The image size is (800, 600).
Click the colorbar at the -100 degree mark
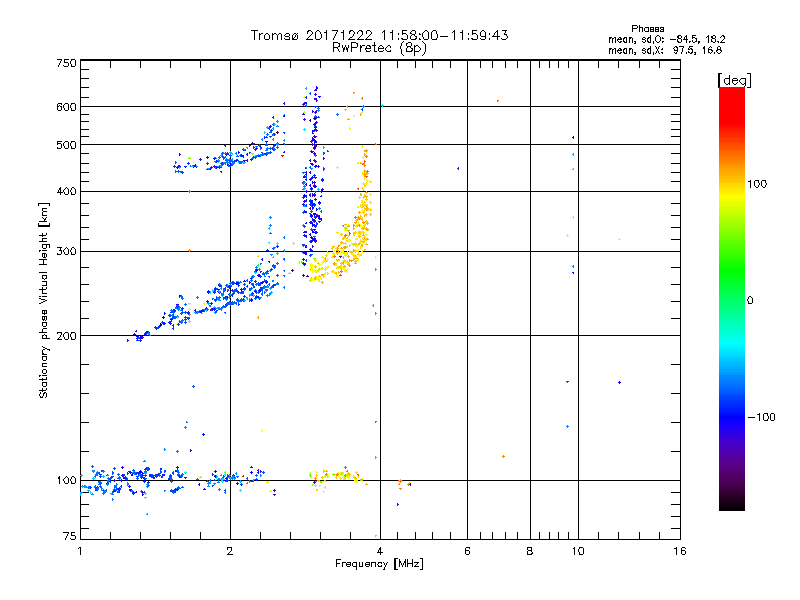[732, 417]
